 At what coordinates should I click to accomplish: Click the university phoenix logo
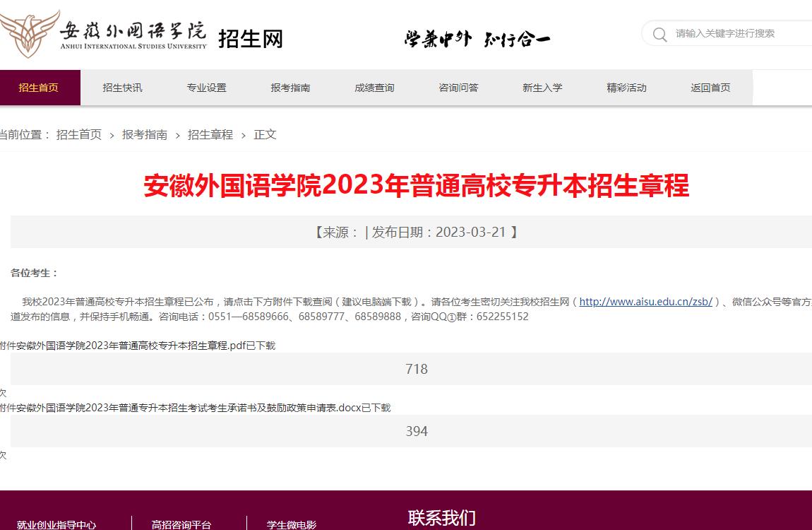tap(29, 34)
